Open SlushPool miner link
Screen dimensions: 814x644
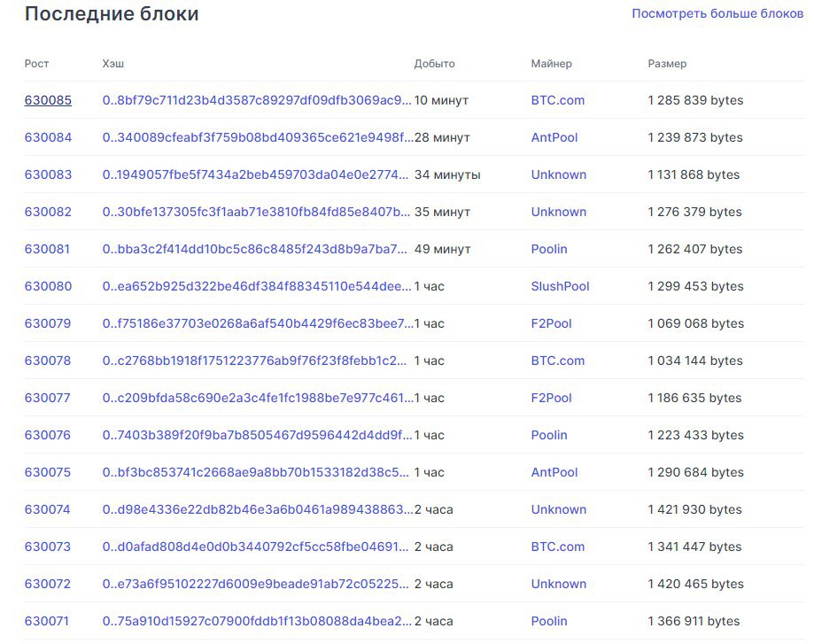[560, 286]
